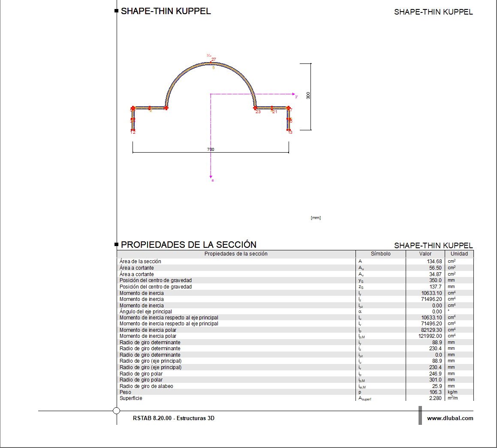Click the value 134.68
Image resolution: width=497 pixels, height=448 pixels.
[434, 262]
